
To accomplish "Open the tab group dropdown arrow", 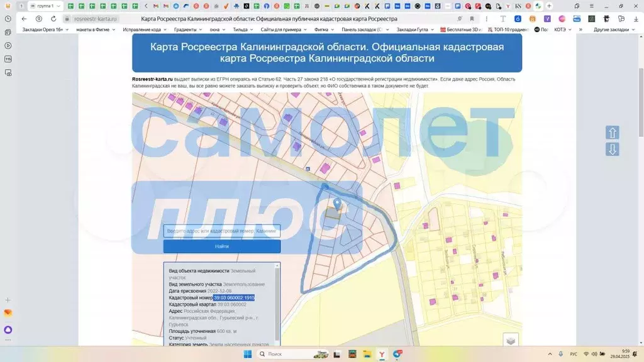I will tap(58, 6).
